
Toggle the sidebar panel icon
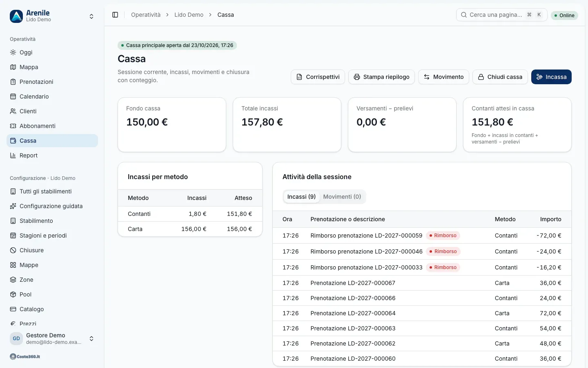115,15
